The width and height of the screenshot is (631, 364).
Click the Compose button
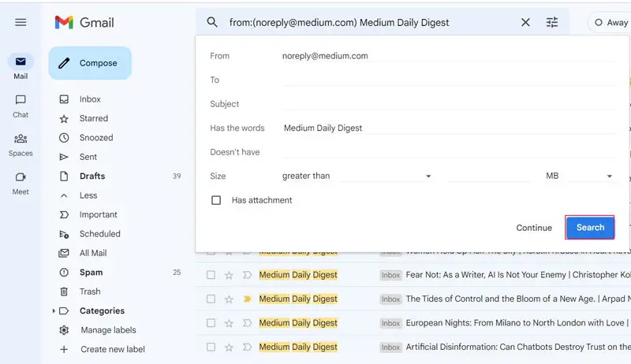(90, 63)
